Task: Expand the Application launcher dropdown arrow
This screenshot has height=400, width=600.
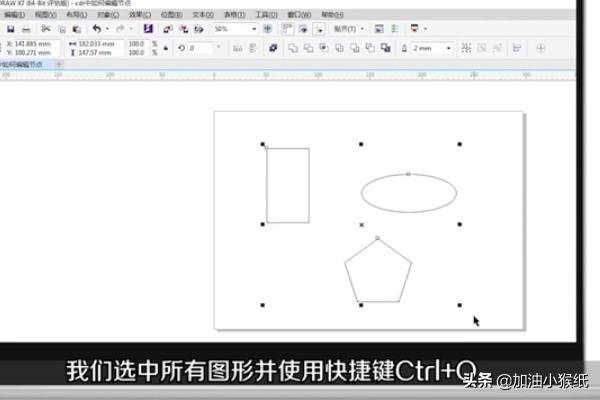Action: [x=426, y=29]
